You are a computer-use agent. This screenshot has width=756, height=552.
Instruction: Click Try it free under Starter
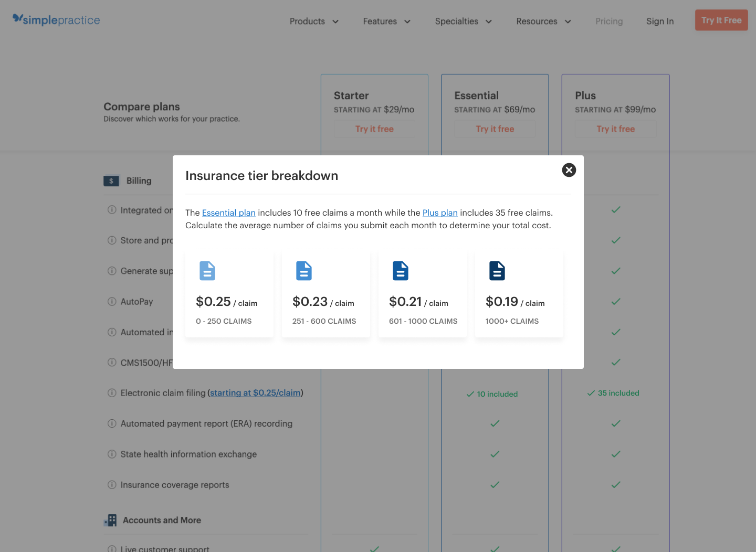[x=374, y=129]
